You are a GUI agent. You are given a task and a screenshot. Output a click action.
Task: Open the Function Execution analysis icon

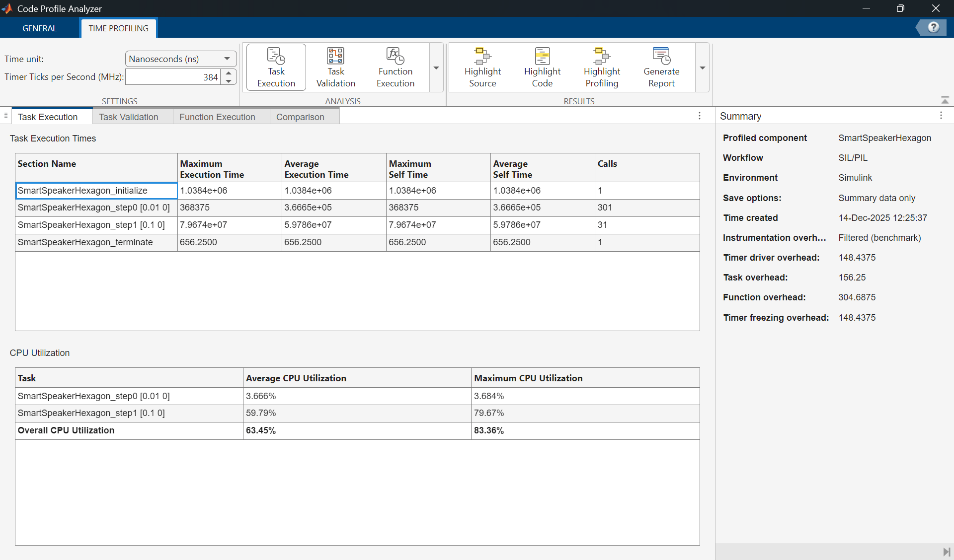396,68
